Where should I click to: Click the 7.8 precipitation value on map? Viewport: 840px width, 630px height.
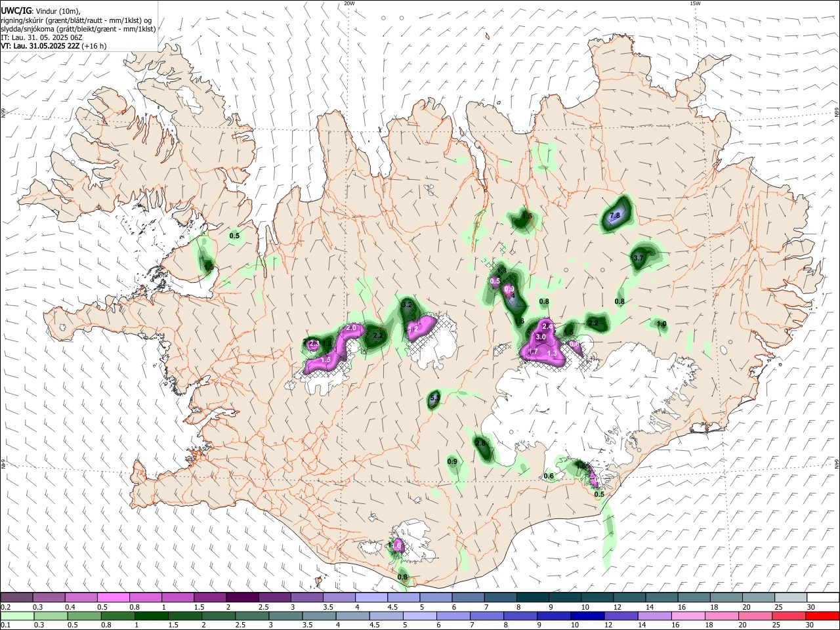pyautogui.click(x=615, y=215)
